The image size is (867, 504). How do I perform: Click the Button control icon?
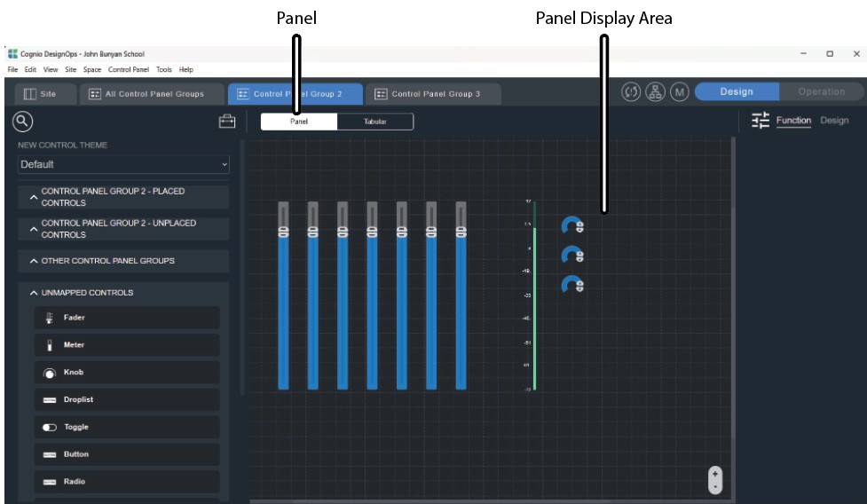pyautogui.click(x=49, y=455)
